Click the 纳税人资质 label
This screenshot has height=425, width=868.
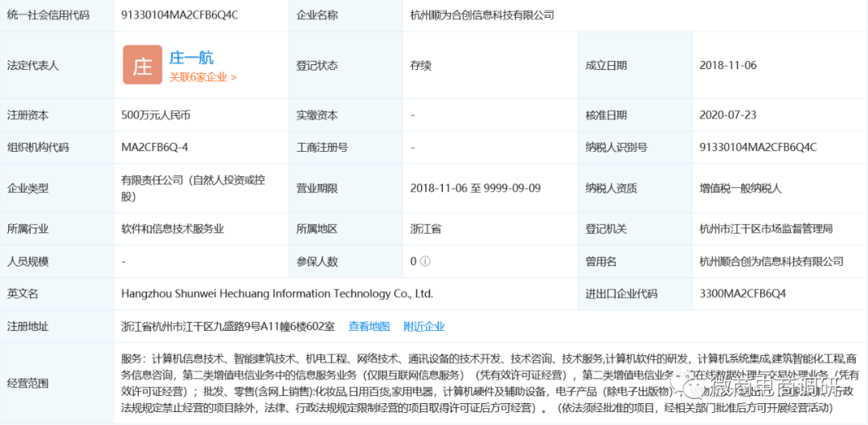click(611, 188)
